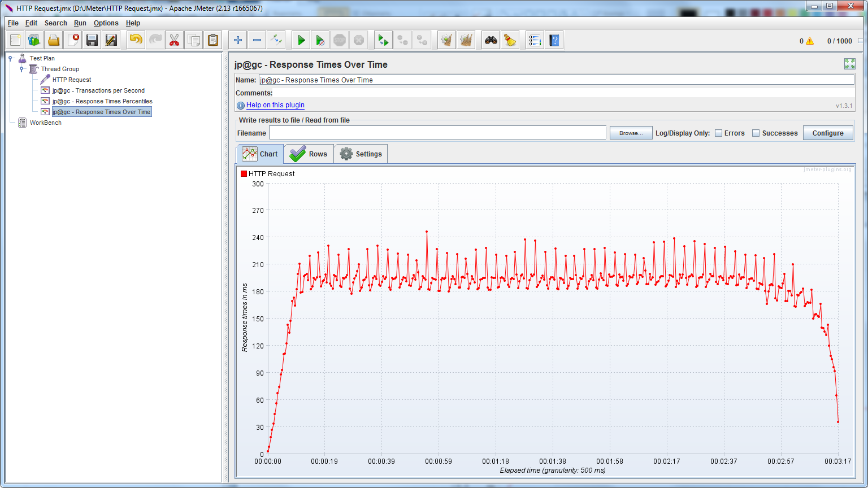Collapse the Test Plan tree node
This screenshot has height=488, width=868.
click(x=10, y=58)
